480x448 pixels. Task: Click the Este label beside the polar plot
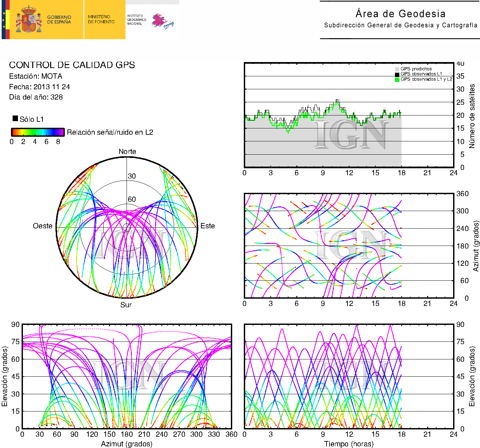[x=208, y=226]
